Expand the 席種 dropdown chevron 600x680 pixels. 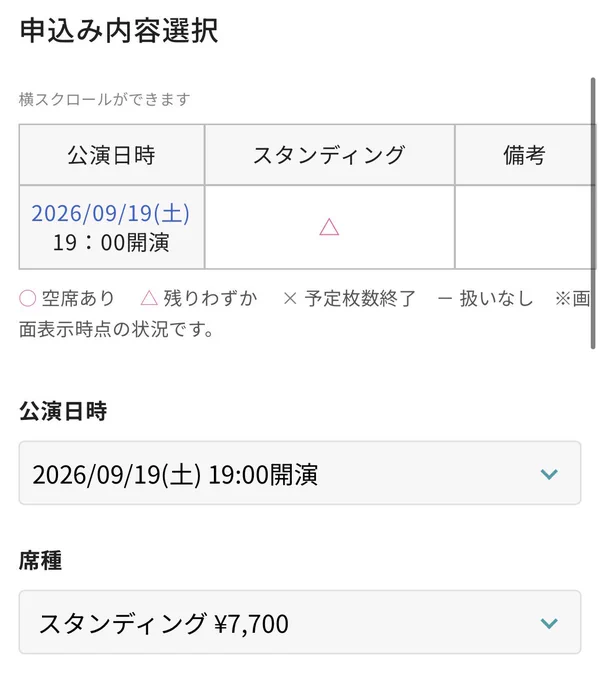(x=549, y=623)
